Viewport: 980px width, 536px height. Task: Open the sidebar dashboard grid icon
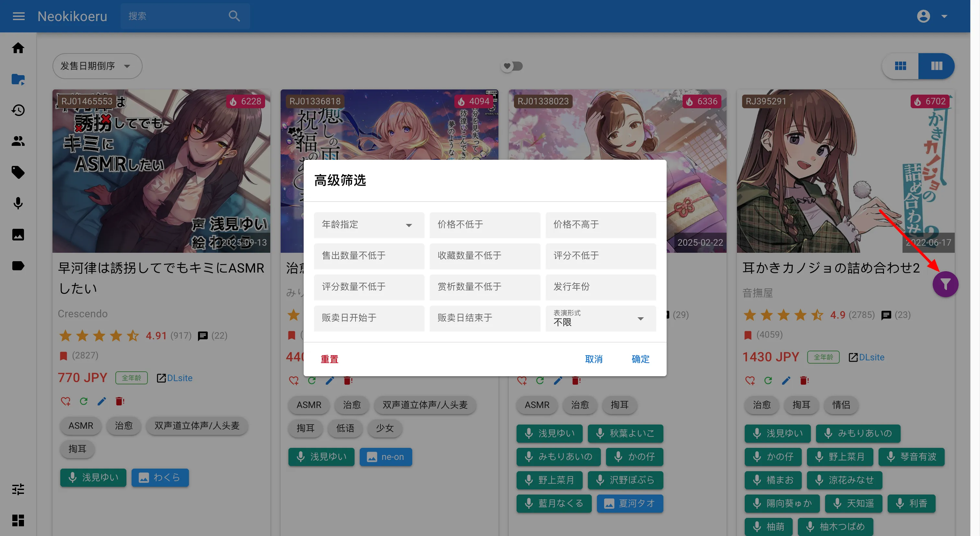(x=18, y=520)
